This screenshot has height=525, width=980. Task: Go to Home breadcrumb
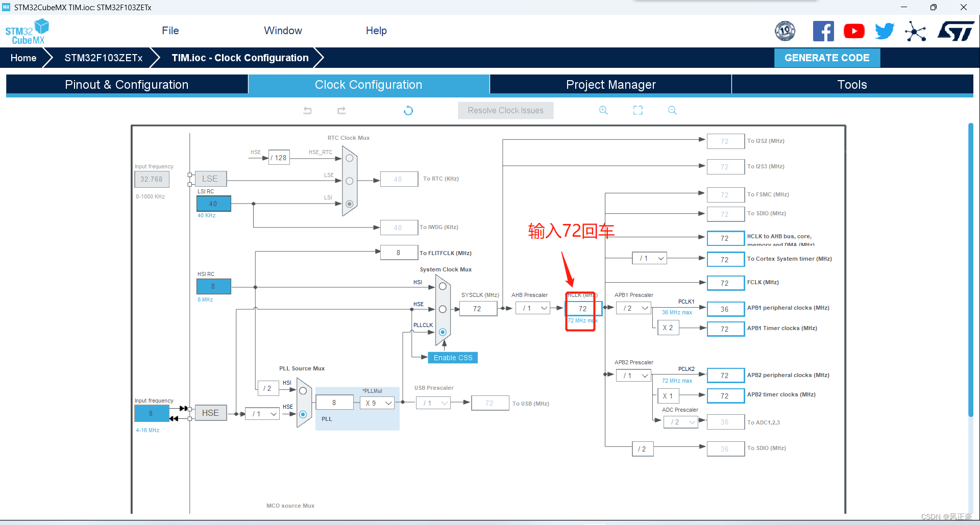click(23, 58)
